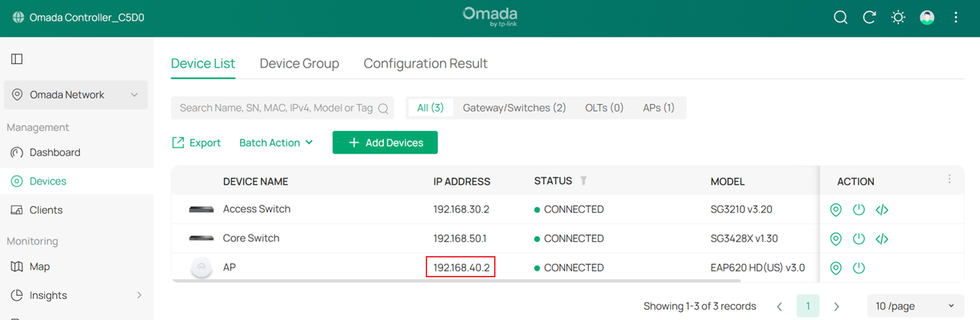The height and width of the screenshot is (320, 980).
Task: Click the device search input field
Action: pyautogui.click(x=282, y=108)
